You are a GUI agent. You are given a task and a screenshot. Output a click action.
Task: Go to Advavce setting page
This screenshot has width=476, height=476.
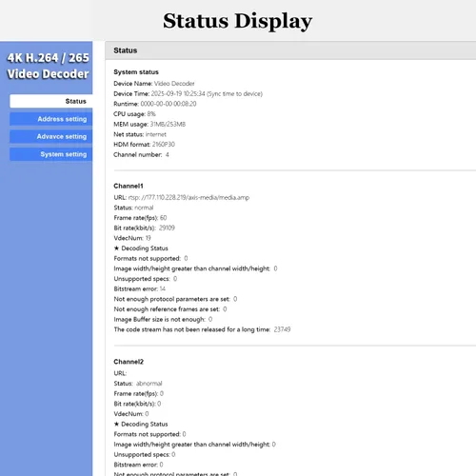51,136
